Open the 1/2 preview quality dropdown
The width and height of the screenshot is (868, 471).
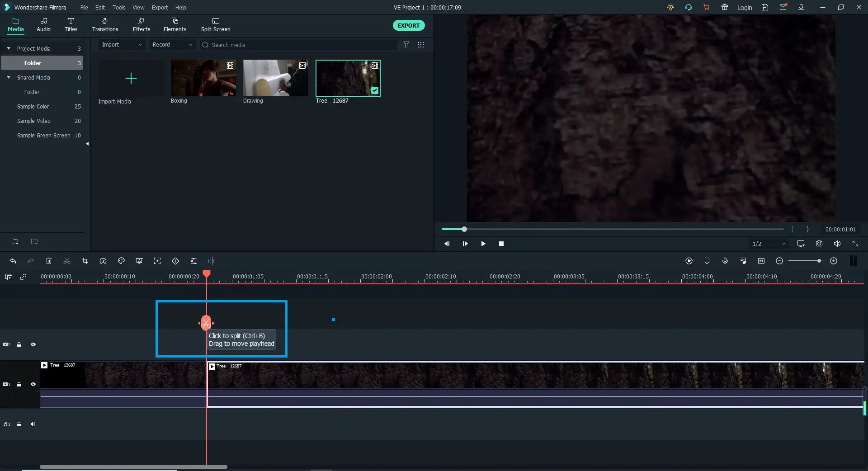click(769, 244)
